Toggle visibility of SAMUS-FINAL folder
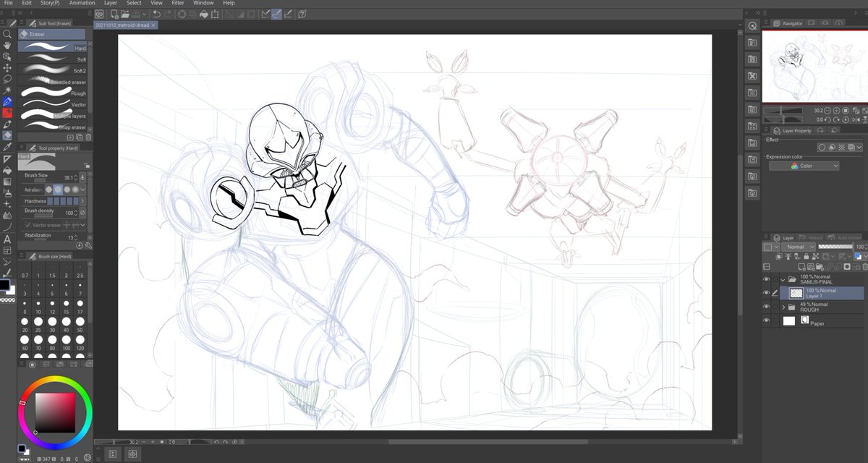868x463 pixels. 767,279
